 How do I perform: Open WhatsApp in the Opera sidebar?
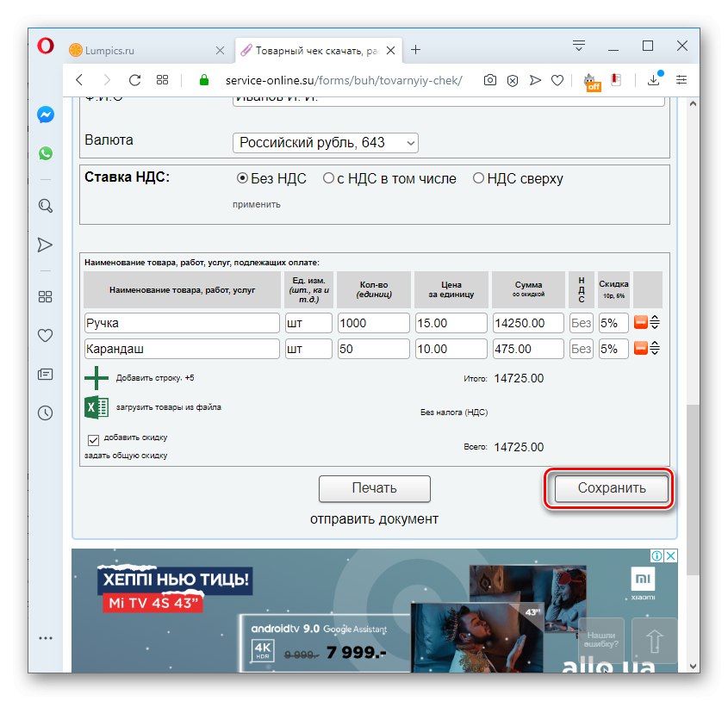[46, 153]
